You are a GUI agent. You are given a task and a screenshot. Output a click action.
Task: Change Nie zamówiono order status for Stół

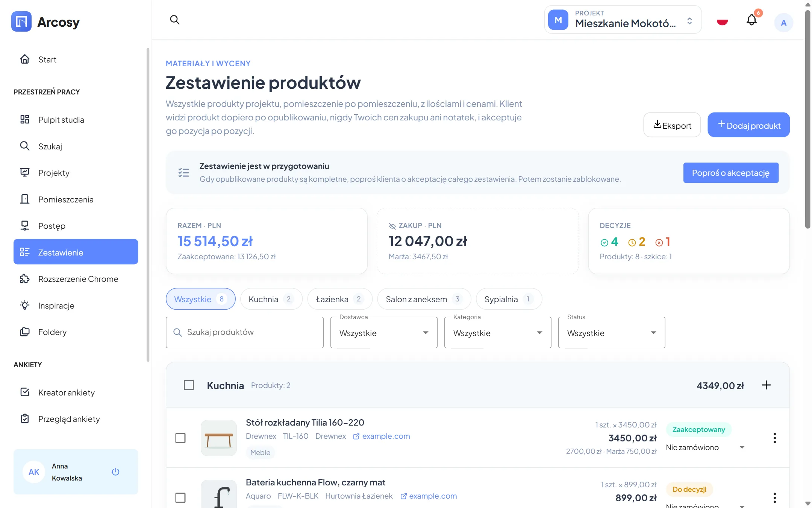[x=705, y=447]
